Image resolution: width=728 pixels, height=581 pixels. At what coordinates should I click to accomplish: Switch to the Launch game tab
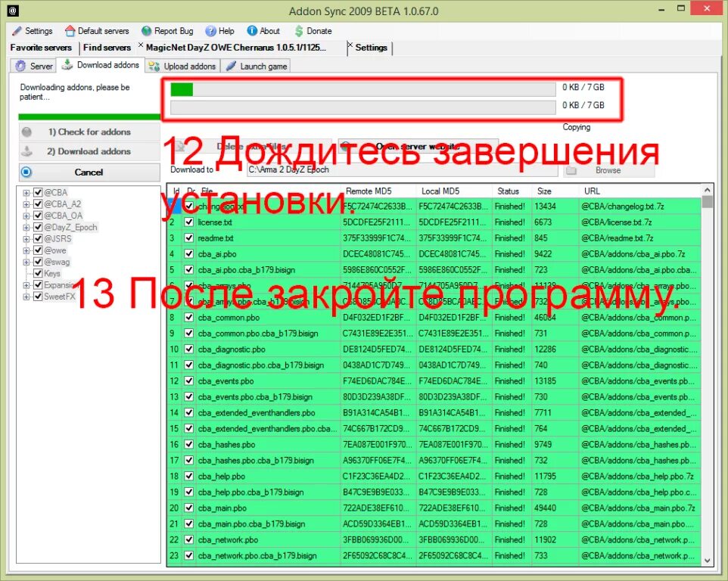[x=257, y=67]
